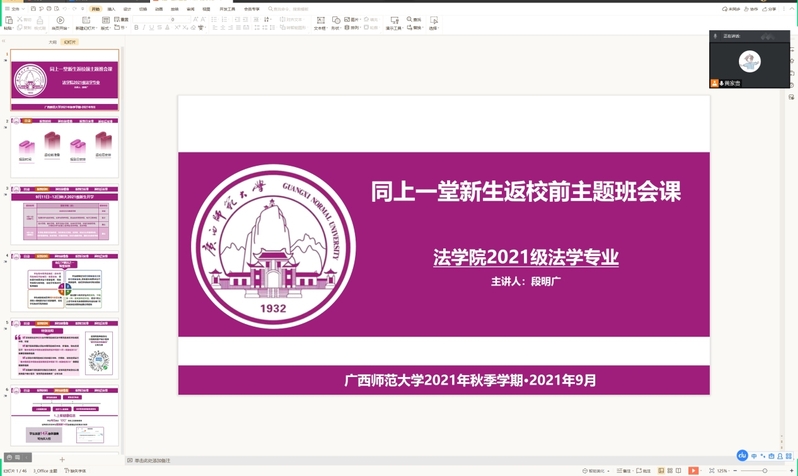The height and width of the screenshot is (476, 798).
Task: Click the cloud sync status button
Action: pos(731,9)
